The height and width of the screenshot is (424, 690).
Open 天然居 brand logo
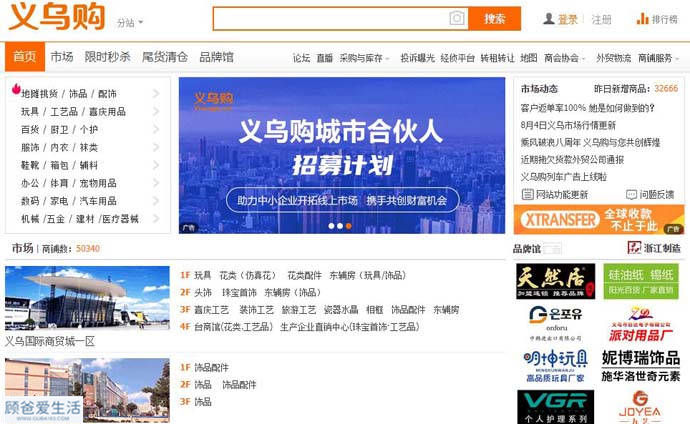tap(555, 281)
